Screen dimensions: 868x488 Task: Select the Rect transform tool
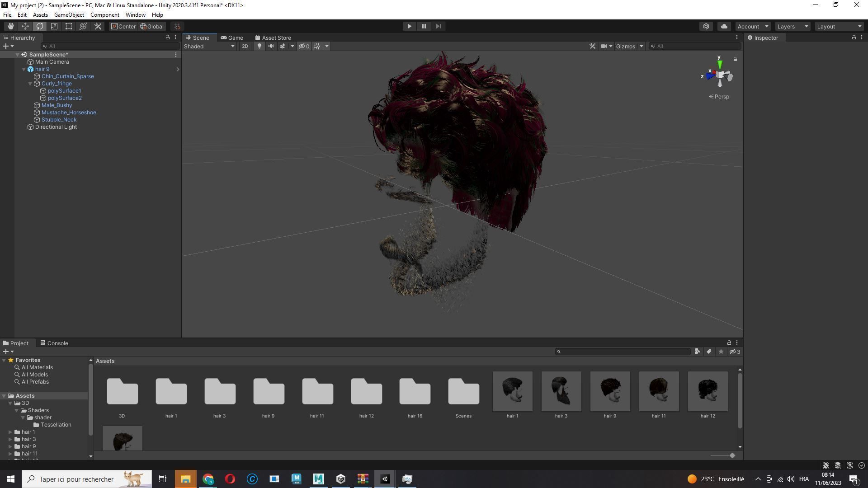[69, 26]
